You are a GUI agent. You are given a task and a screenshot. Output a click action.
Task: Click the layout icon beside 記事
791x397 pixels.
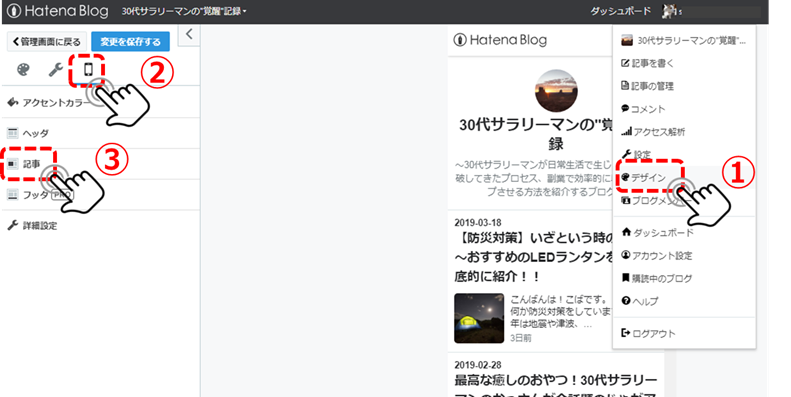(x=13, y=164)
